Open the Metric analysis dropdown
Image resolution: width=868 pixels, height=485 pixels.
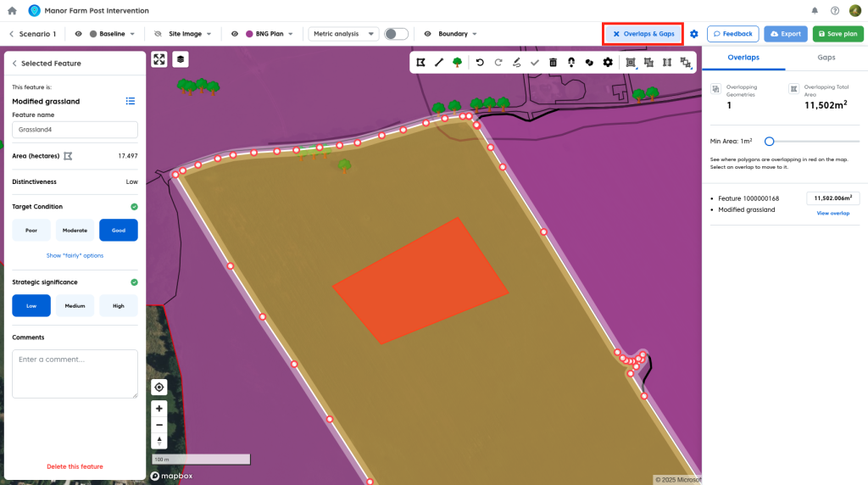coord(342,34)
